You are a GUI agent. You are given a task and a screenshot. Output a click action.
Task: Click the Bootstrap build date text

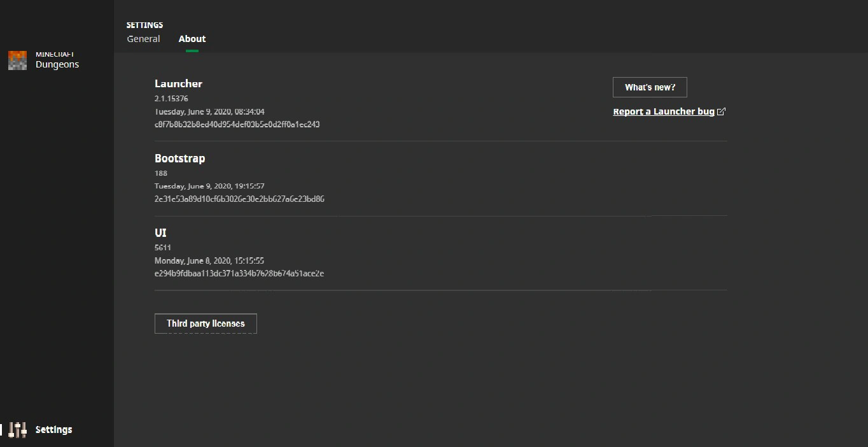pos(209,186)
